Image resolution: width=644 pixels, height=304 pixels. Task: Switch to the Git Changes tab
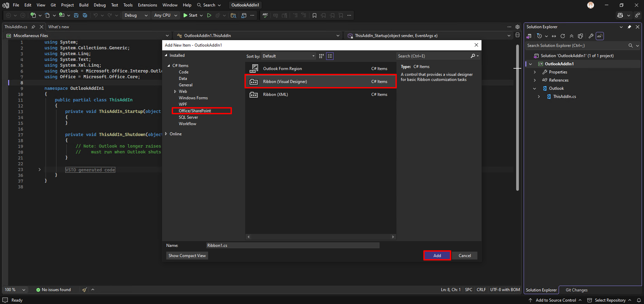coord(576,290)
